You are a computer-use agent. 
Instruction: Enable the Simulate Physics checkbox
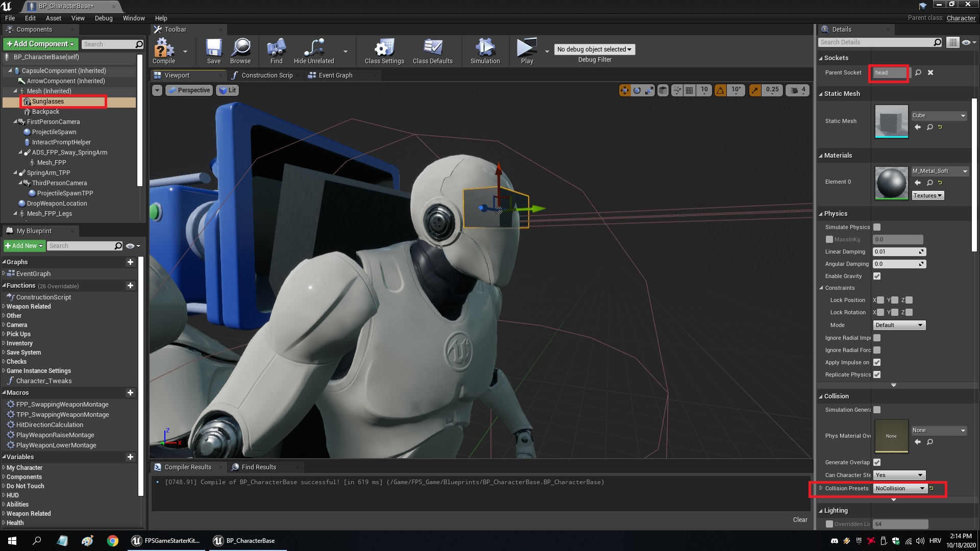pyautogui.click(x=877, y=227)
